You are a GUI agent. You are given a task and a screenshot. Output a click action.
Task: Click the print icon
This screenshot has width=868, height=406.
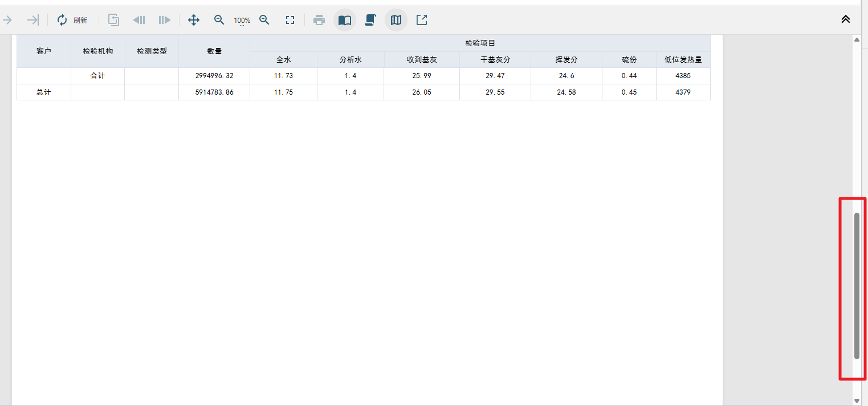point(319,20)
